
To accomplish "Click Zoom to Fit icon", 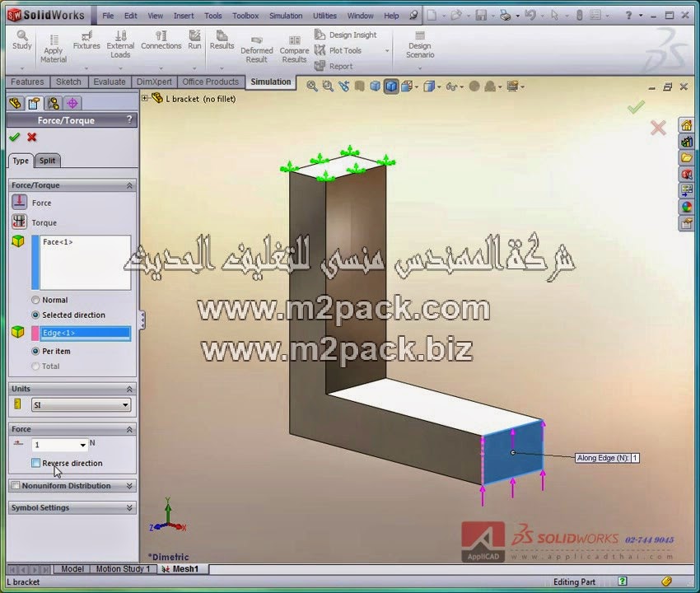I will [x=312, y=86].
